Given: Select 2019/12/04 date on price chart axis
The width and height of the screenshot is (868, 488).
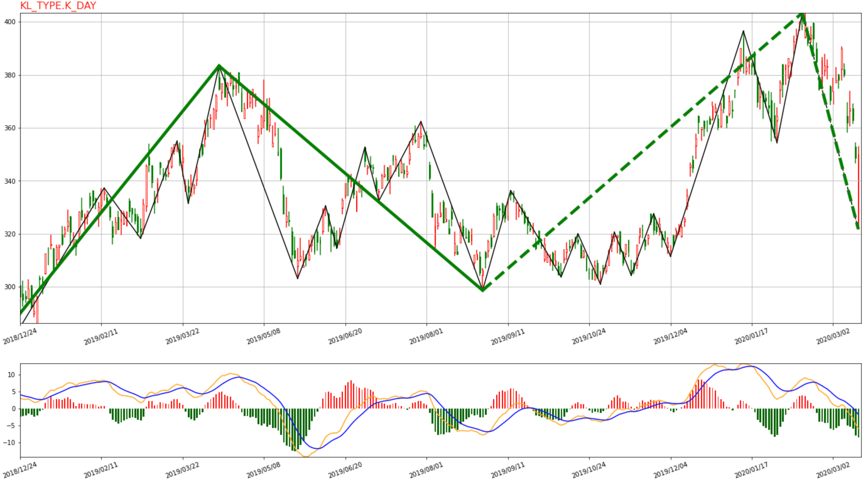Looking at the screenshot, I should click(670, 337).
